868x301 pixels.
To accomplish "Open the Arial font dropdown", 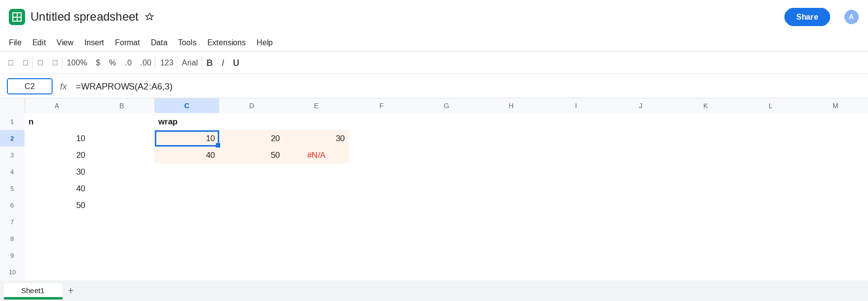I will coord(190,63).
